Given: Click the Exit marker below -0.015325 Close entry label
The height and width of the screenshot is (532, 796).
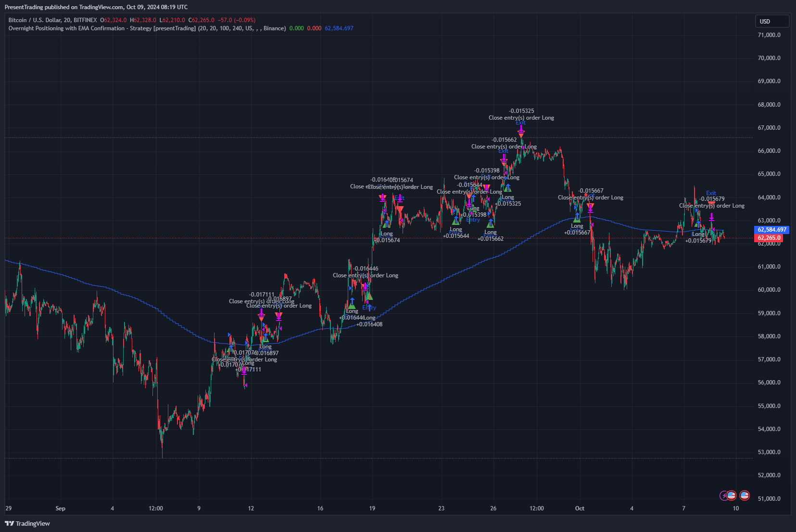Looking at the screenshot, I should tap(521, 123).
